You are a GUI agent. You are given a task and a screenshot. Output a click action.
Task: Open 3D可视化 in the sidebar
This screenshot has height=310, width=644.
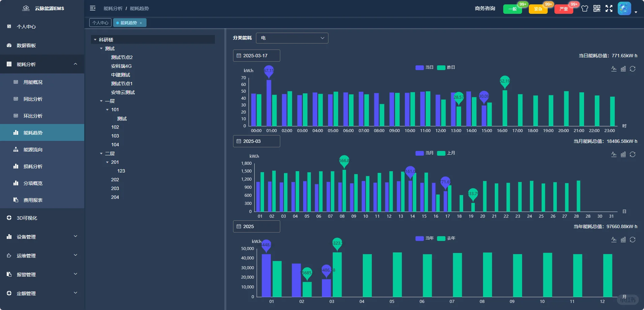pos(42,218)
